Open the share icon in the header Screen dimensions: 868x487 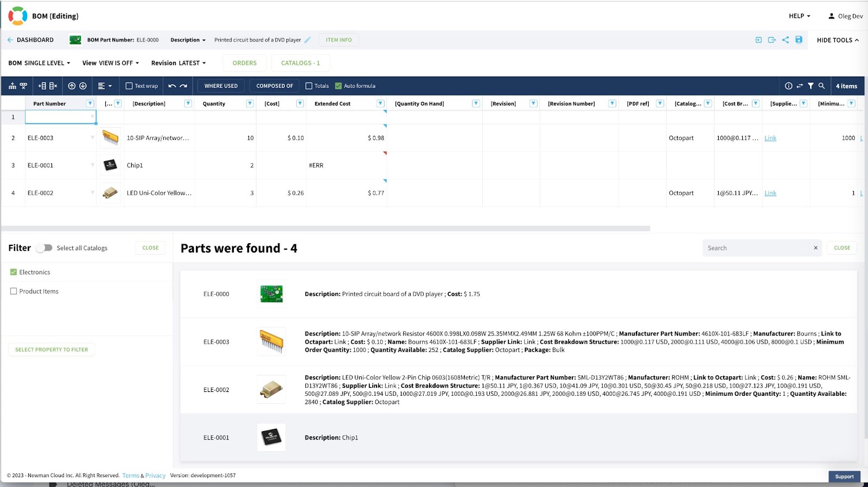coord(785,40)
